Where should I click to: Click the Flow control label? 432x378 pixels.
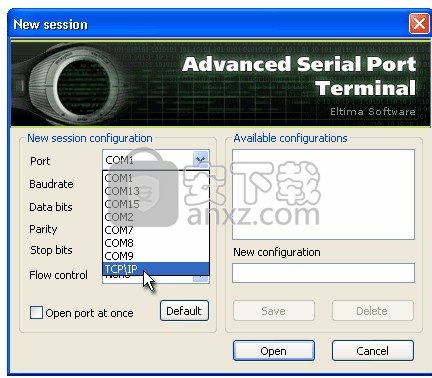point(58,275)
